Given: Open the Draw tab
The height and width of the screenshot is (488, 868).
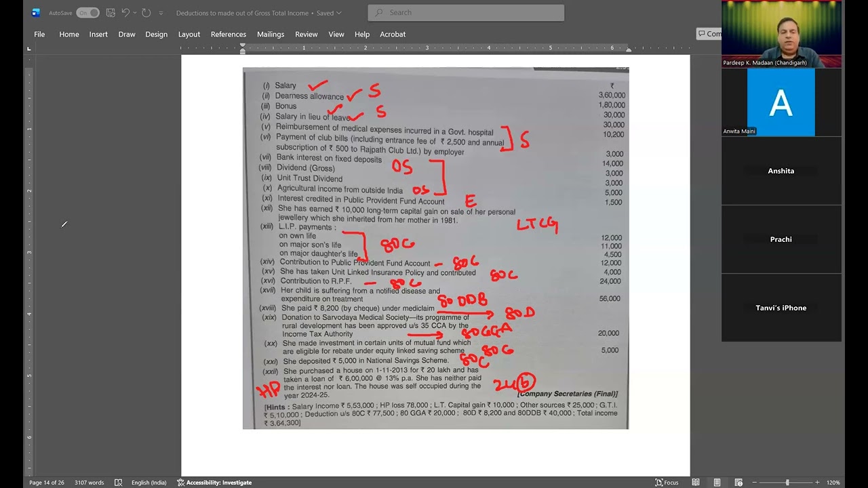Looking at the screenshot, I should coord(127,34).
